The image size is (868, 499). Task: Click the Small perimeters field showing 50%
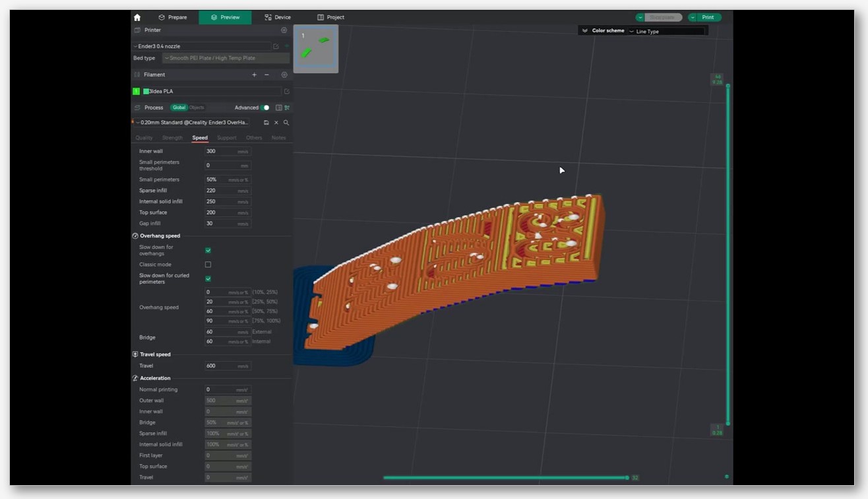pyautogui.click(x=228, y=180)
